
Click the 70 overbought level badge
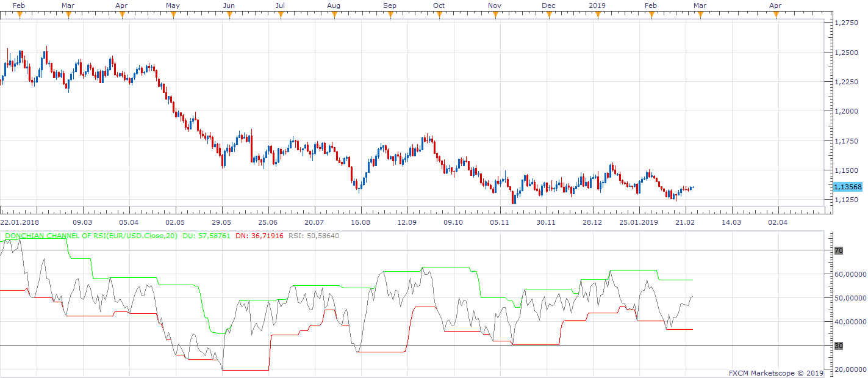(x=838, y=250)
